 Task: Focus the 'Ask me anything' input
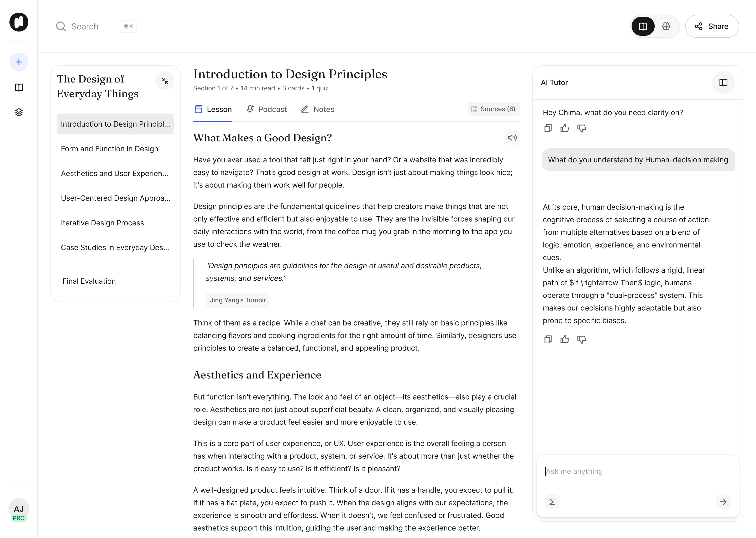[638, 472]
